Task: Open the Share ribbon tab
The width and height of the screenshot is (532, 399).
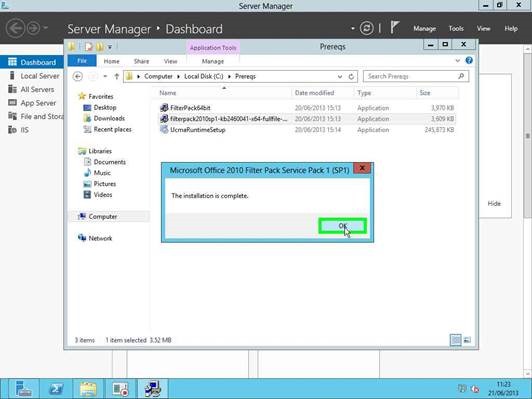Action: pyautogui.click(x=141, y=61)
